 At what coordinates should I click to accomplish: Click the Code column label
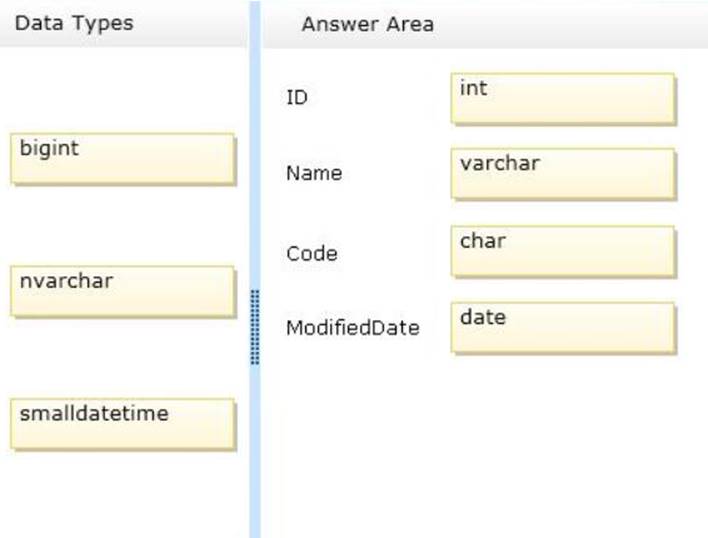tap(312, 254)
